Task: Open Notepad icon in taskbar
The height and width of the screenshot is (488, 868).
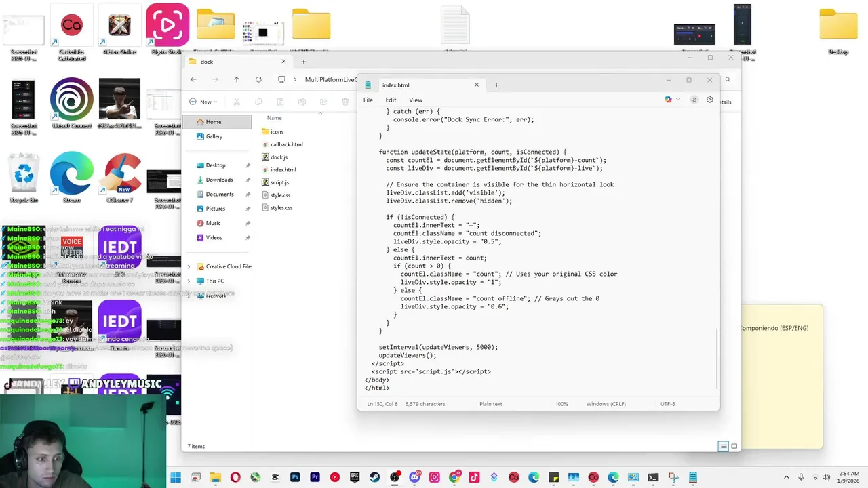Action: [693, 477]
